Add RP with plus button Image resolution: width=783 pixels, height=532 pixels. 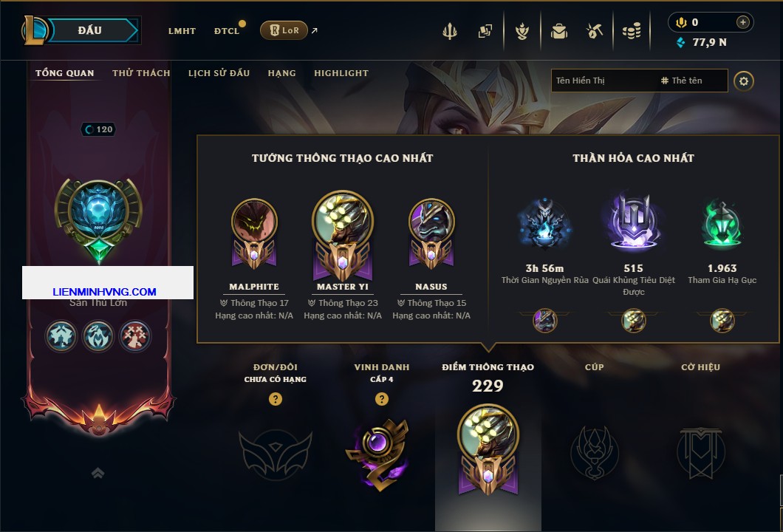(743, 22)
